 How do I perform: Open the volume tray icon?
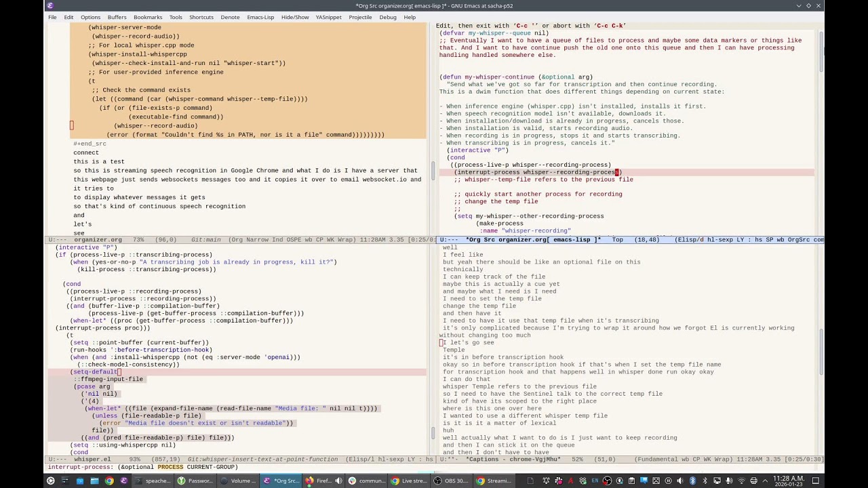point(680,481)
